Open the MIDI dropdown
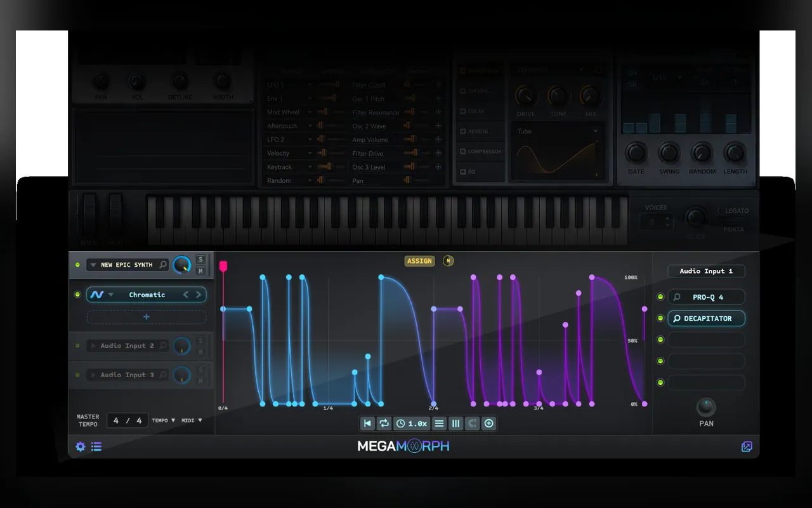812x508 pixels. point(192,420)
